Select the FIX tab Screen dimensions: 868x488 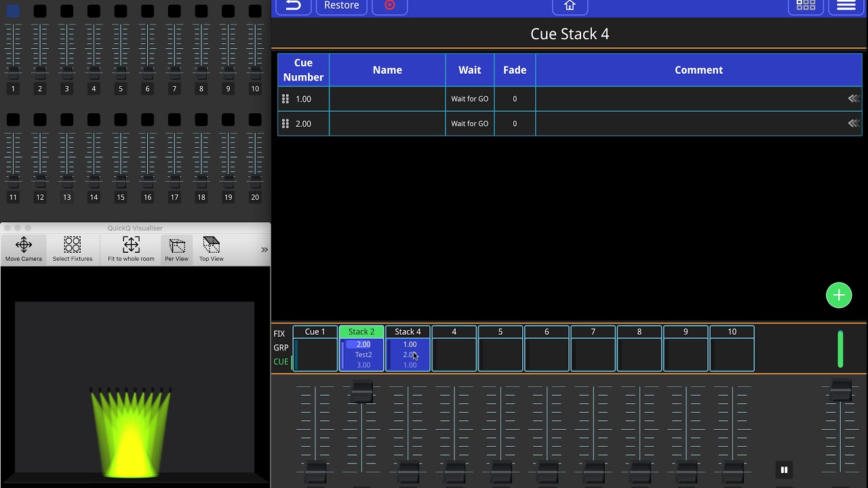[x=279, y=333]
